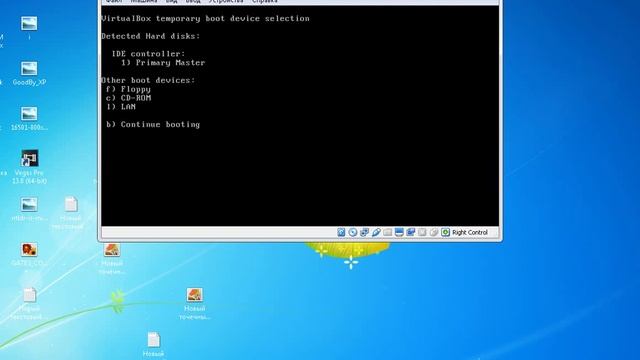Click the greyed shared folders indicator
The height and width of the screenshot is (360, 640).
387,232
